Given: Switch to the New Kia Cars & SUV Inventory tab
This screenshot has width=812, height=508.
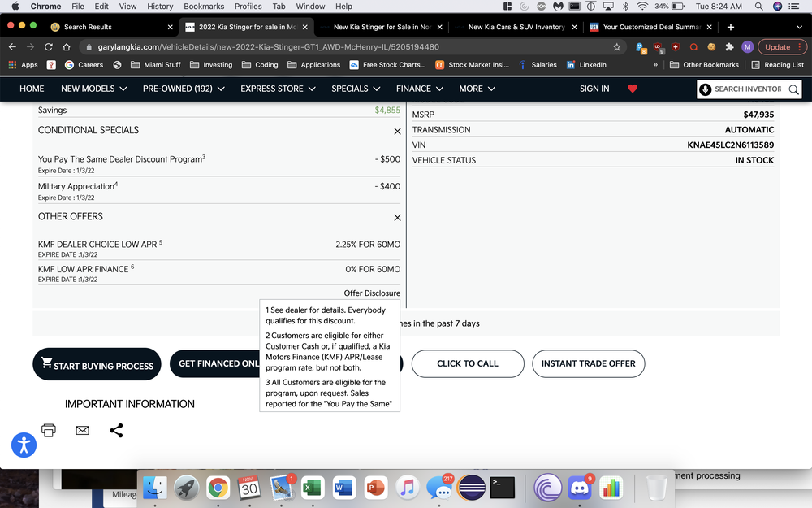Looking at the screenshot, I should point(516,27).
